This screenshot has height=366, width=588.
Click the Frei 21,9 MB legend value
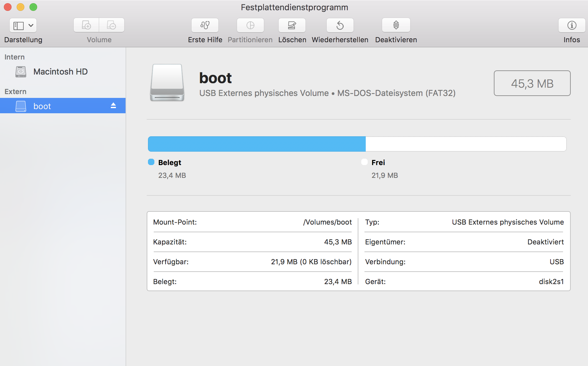click(x=385, y=175)
